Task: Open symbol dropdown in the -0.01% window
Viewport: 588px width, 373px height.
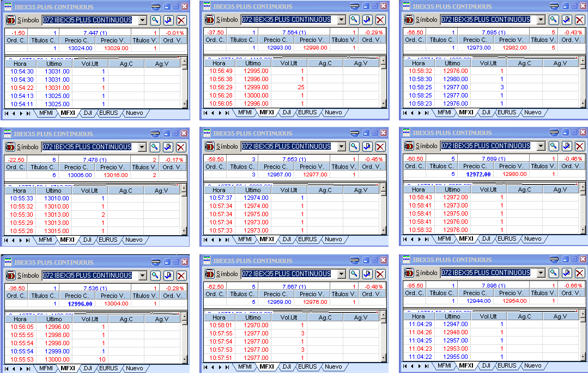Action: coord(143,20)
